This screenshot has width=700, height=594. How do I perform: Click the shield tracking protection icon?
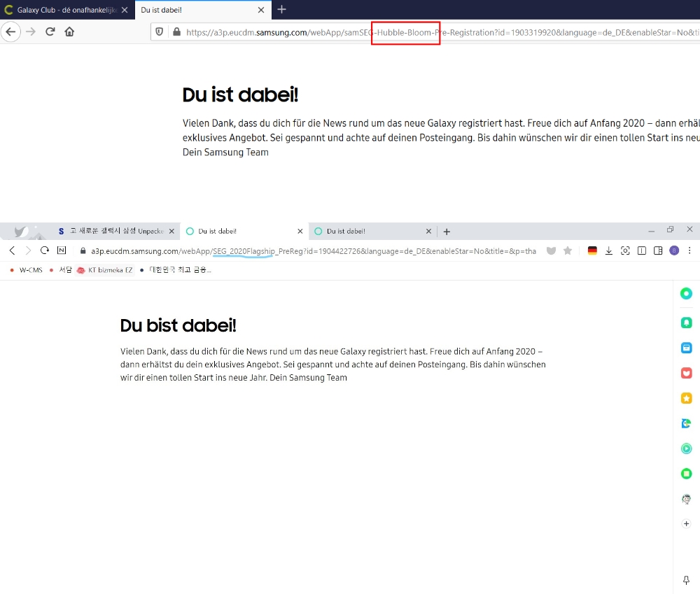click(x=160, y=32)
